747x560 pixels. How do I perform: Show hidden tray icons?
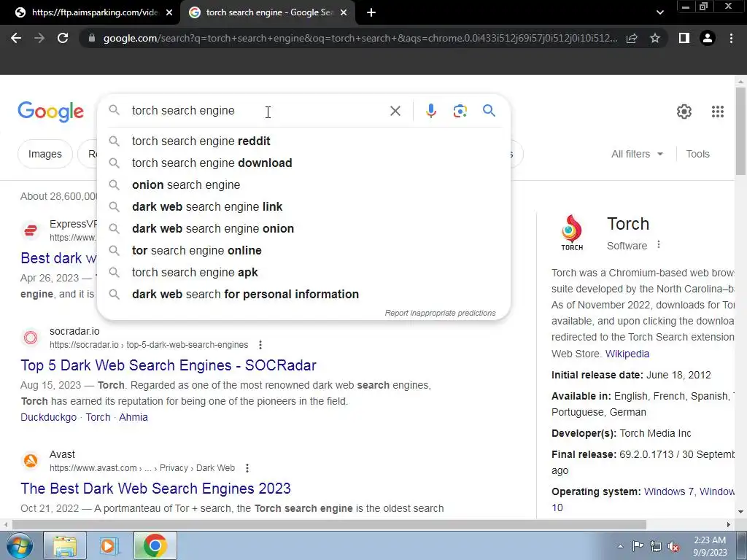pyautogui.click(x=620, y=546)
